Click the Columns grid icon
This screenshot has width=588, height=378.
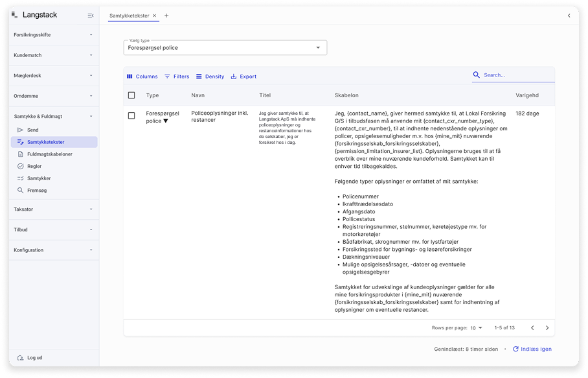(x=130, y=77)
